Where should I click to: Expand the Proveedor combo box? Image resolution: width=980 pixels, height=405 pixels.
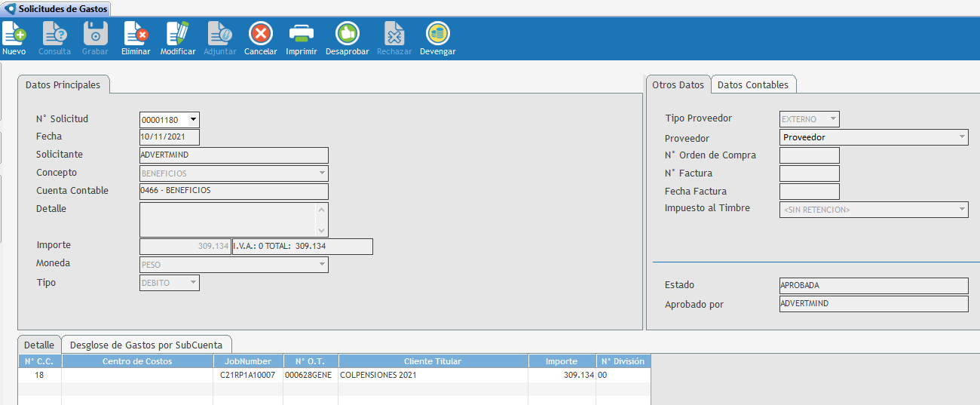962,137
